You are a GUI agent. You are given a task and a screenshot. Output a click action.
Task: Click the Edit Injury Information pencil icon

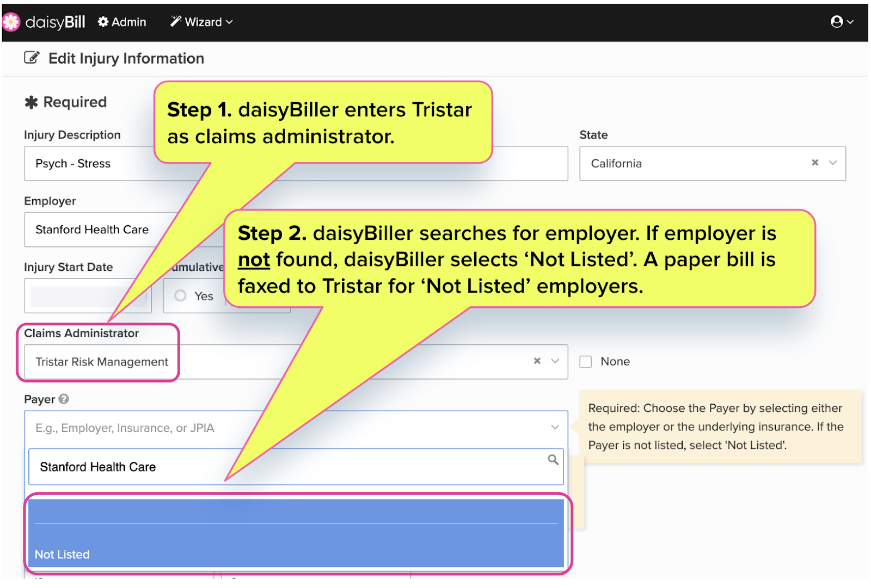coord(32,58)
